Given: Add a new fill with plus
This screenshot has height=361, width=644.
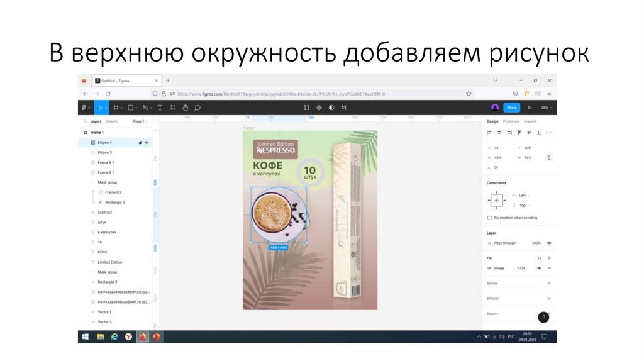Looking at the screenshot, I should (549, 258).
